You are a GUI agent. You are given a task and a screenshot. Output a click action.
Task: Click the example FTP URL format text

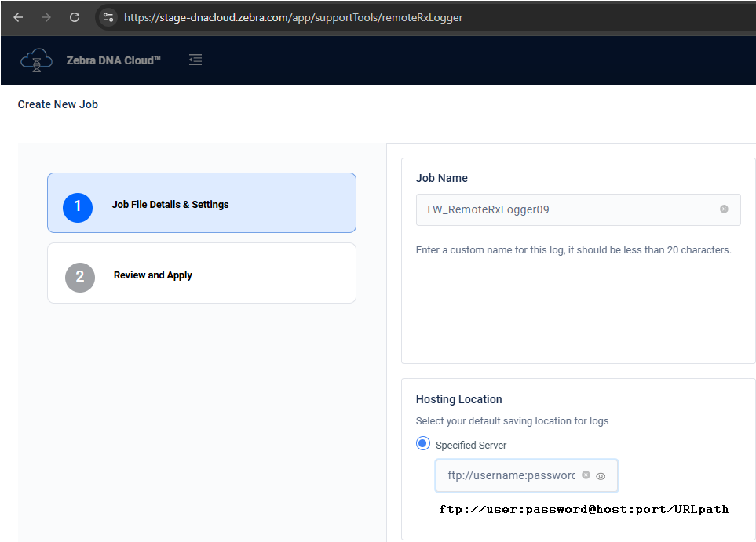(584, 509)
